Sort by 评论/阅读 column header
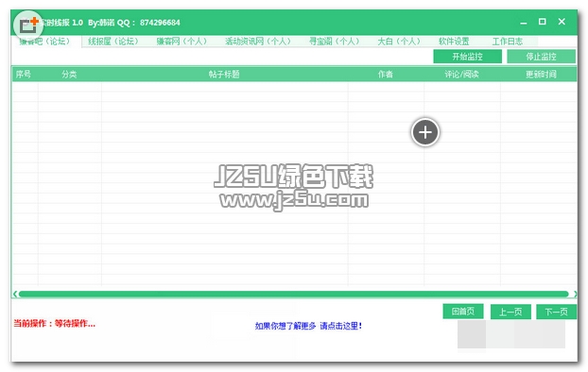 462,75
